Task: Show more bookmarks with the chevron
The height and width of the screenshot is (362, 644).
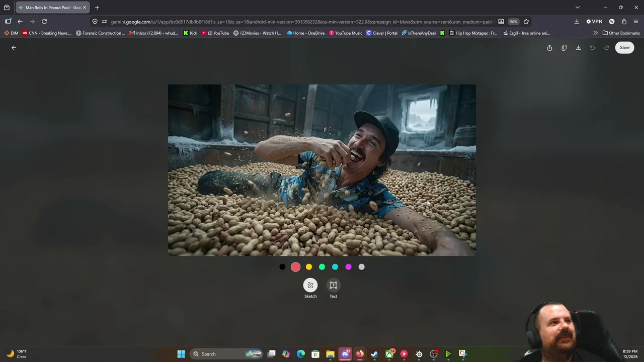Action: (596, 33)
